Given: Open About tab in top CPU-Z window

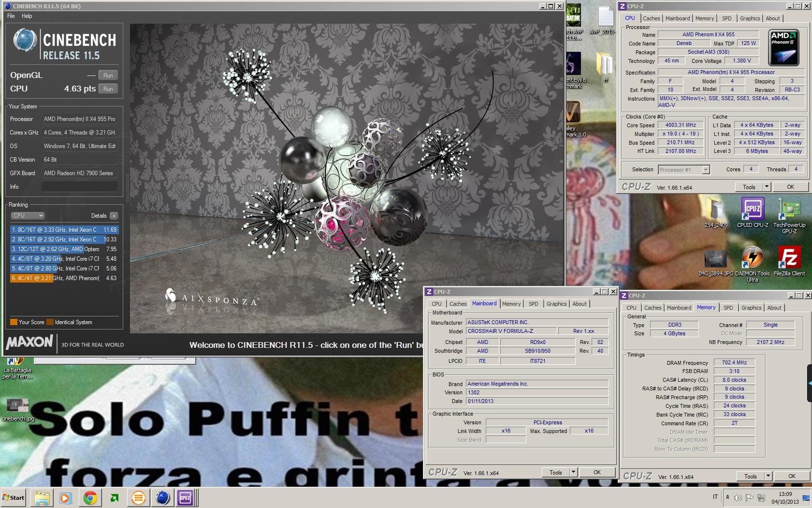Looking at the screenshot, I should pyautogui.click(x=773, y=18).
